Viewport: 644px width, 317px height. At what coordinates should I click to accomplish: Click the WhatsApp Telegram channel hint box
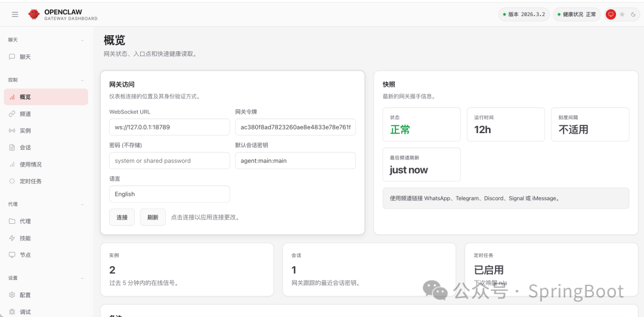coord(506,198)
